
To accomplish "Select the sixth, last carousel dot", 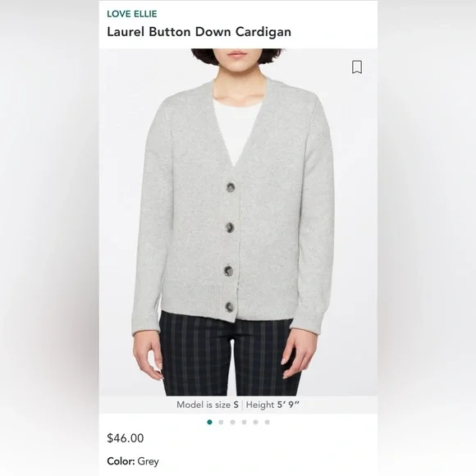I will coord(268,422).
